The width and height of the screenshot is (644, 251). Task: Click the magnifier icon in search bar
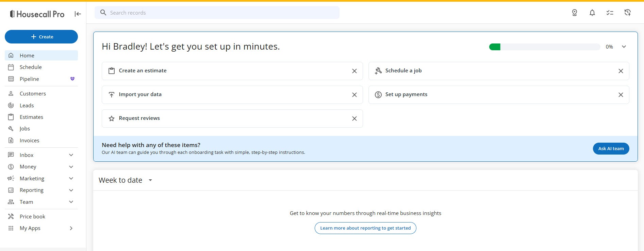[x=103, y=13]
